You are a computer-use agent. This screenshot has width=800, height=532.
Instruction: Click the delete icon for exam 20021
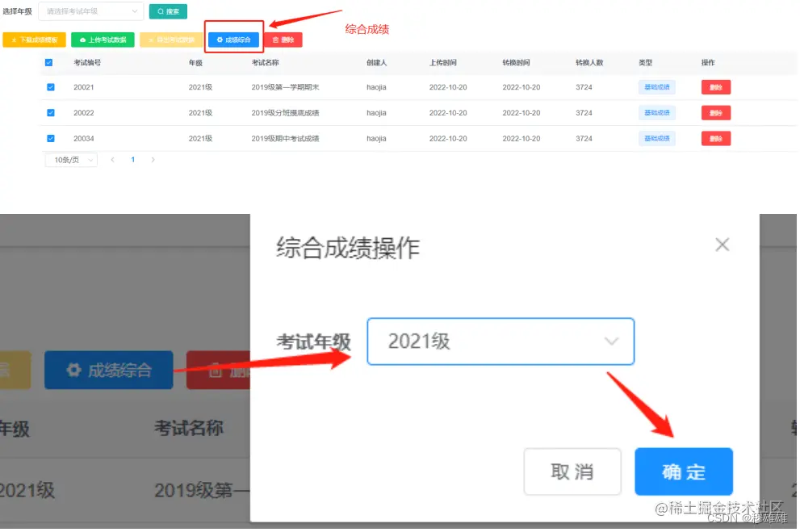tap(716, 86)
